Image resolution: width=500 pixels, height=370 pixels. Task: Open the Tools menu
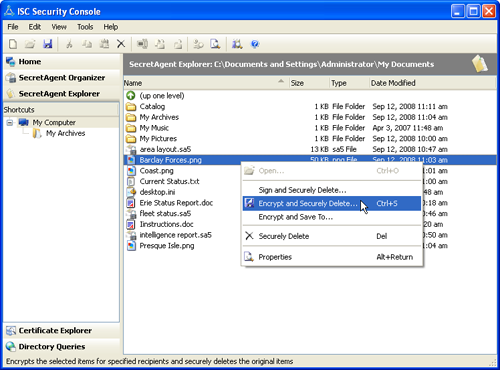(85, 27)
